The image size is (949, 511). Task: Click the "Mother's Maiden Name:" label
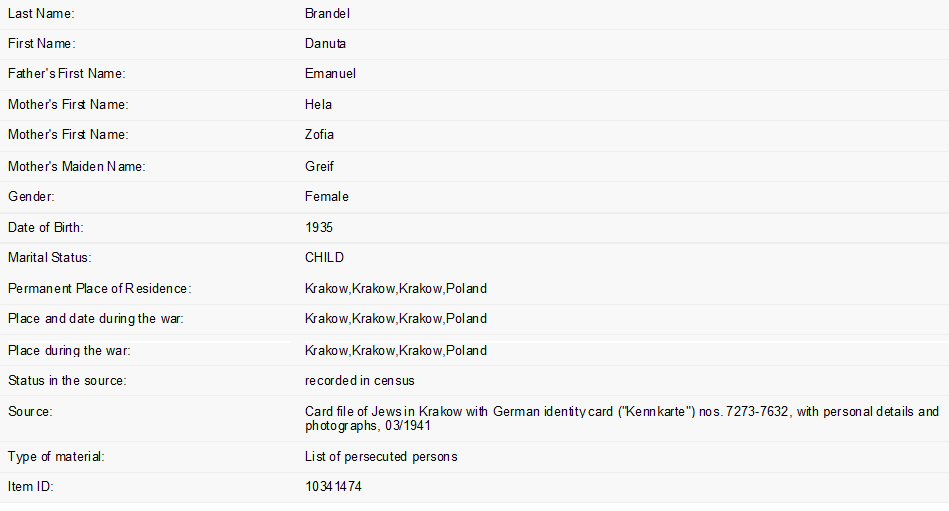76,167
